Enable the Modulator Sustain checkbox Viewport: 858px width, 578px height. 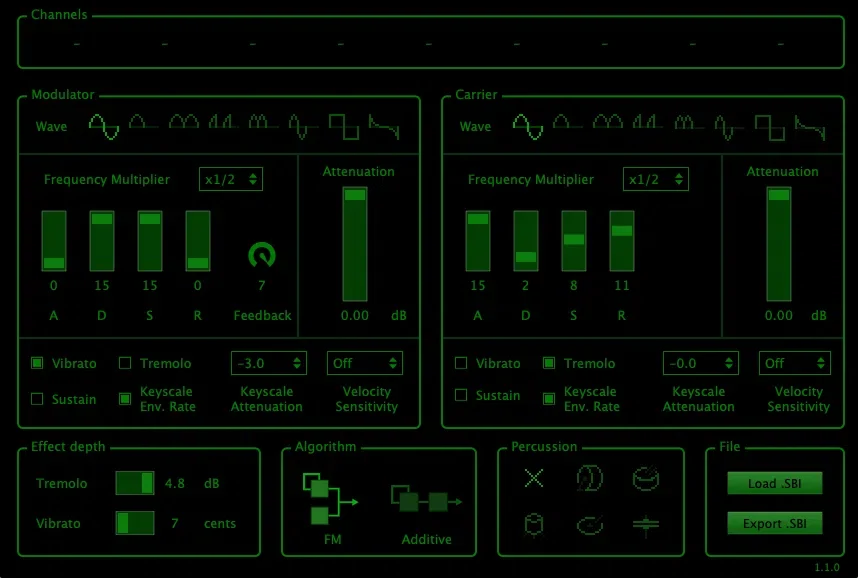(37, 399)
